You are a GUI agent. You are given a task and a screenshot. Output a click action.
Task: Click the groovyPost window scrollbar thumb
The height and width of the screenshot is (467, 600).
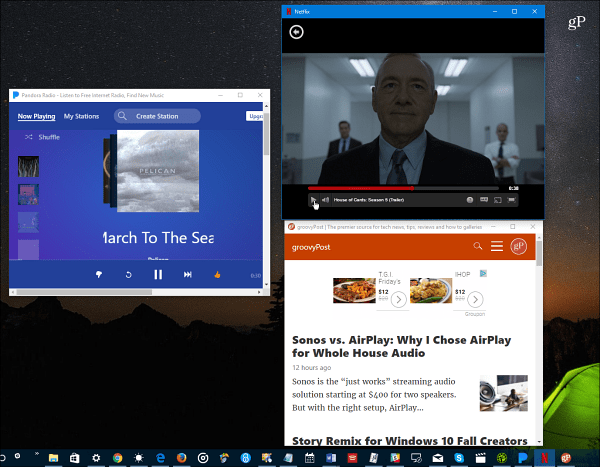pos(539,253)
